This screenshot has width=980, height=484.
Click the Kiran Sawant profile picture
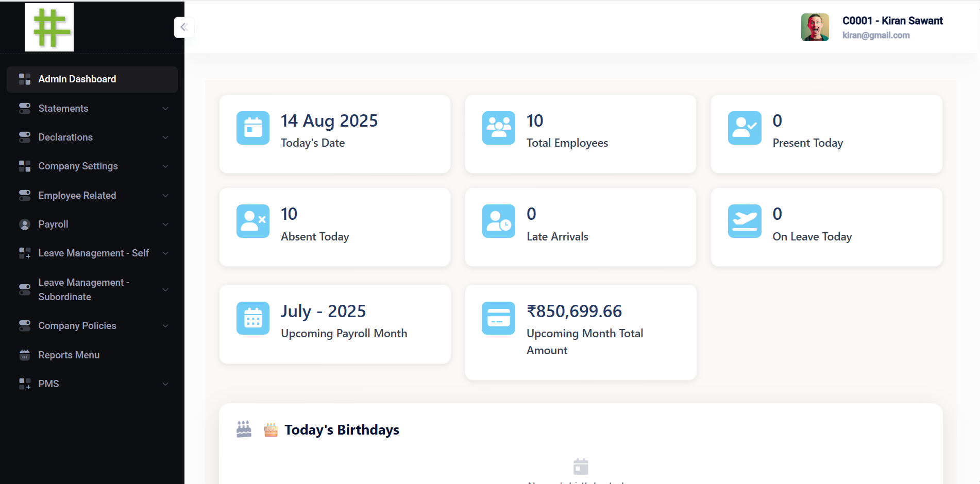click(x=815, y=27)
